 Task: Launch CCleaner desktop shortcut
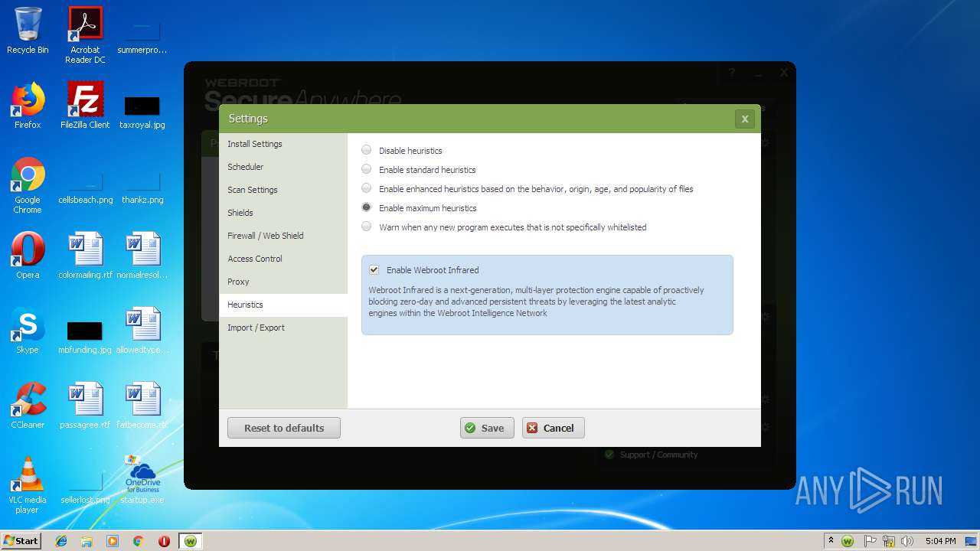[28, 406]
